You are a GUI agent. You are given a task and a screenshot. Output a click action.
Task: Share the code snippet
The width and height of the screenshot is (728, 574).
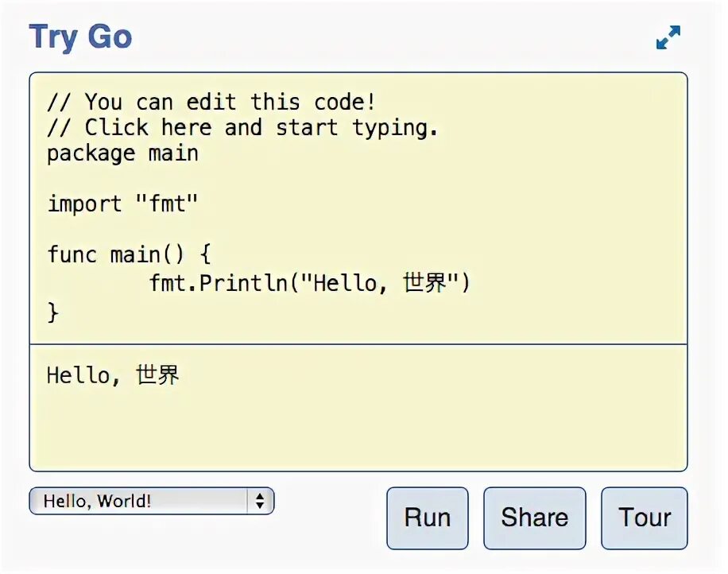click(x=534, y=518)
